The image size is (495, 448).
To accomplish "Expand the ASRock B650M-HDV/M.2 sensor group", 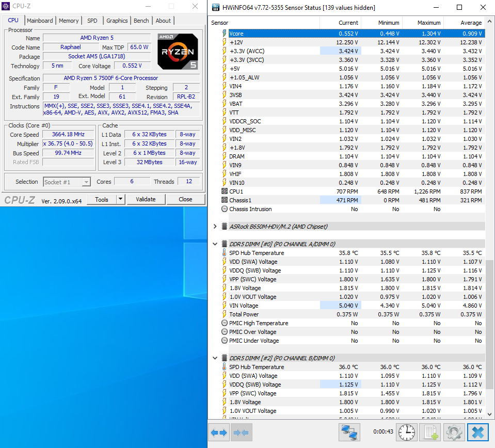I will tap(215, 226).
